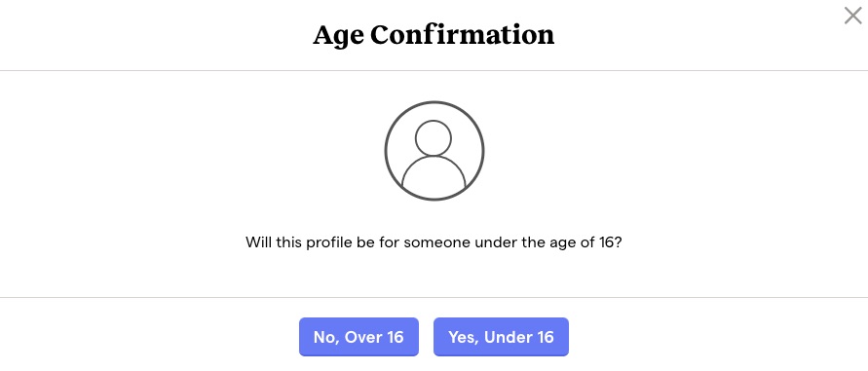Click the circular user silhouette graphic
868x371 pixels.
click(x=434, y=151)
